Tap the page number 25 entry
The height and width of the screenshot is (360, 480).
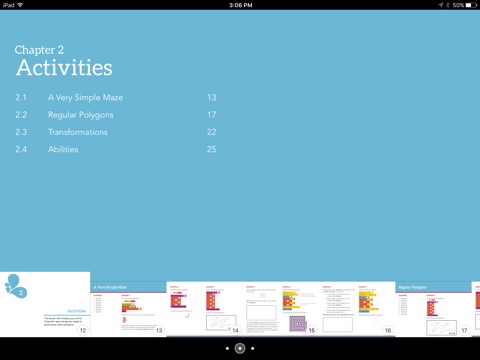212,149
